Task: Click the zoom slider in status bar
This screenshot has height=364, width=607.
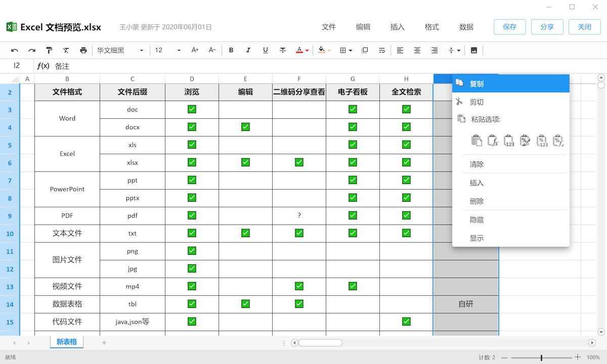Action: pyautogui.click(x=541, y=357)
